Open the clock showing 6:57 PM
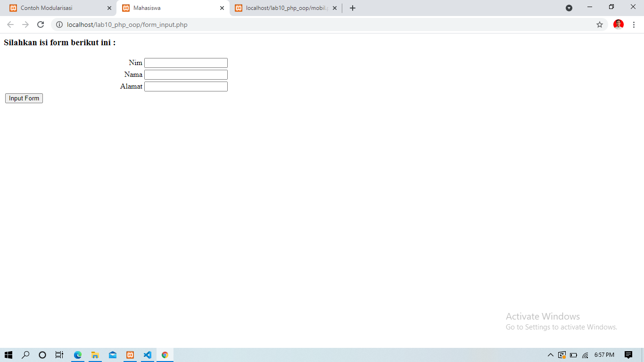Image resolution: width=644 pixels, height=362 pixels. coord(604,355)
